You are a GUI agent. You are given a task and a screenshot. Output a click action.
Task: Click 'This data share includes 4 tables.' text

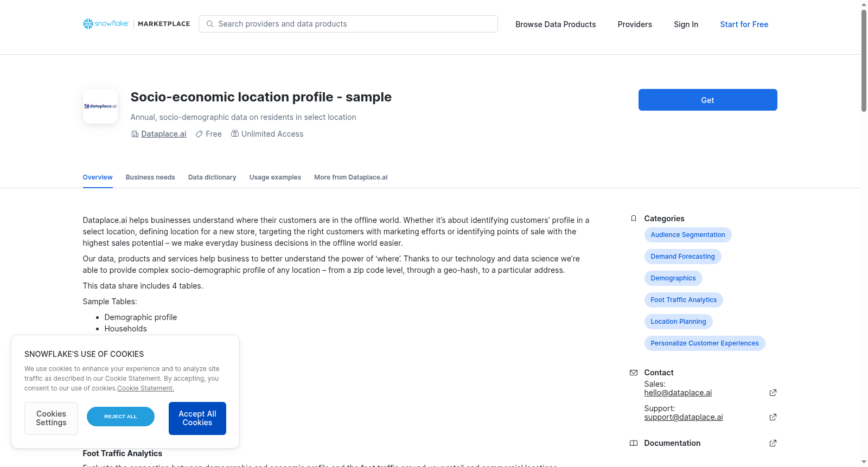pyautogui.click(x=143, y=286)
